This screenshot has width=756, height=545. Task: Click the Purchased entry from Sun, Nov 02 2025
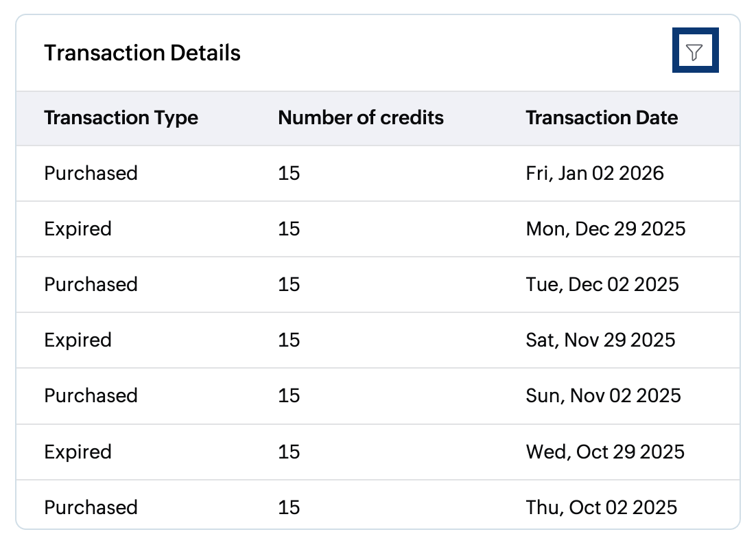click(x=377, y=396)
